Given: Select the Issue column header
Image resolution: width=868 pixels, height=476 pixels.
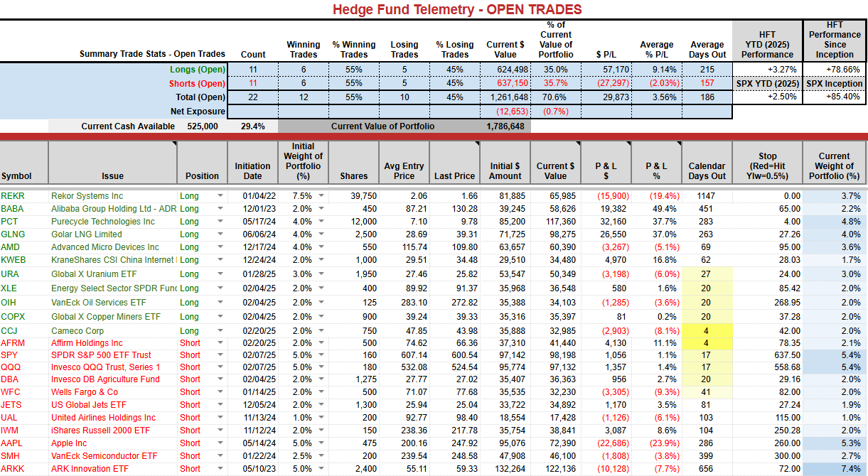Looking at the screenshot, I should point(112,162).
